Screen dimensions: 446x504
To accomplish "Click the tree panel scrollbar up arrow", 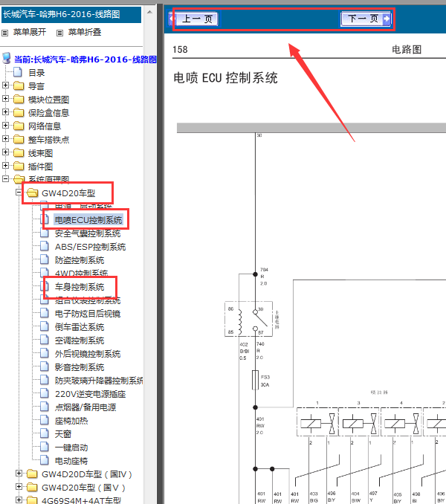I will (x=149, y=12).
